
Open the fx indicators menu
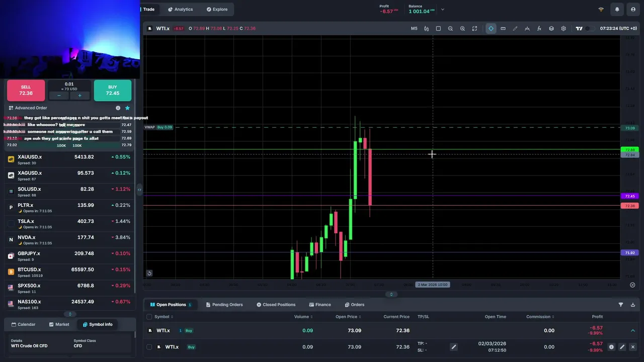click(539, 29)
